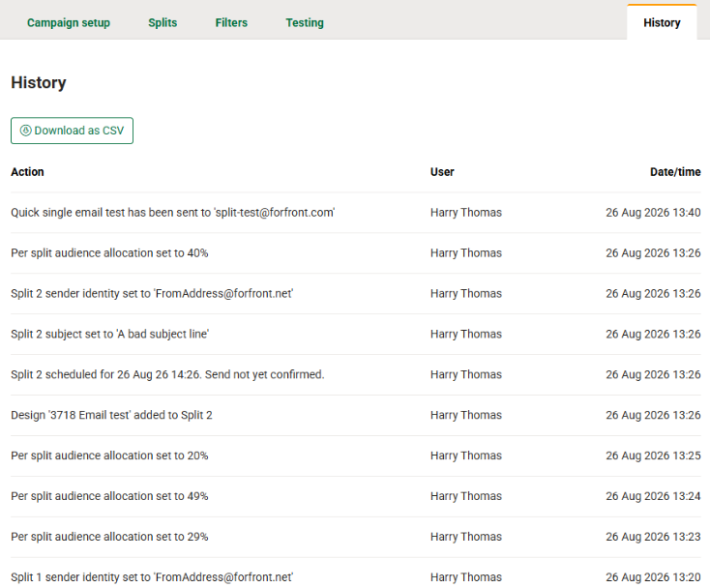710x588 pixels.
Task: Click the '26 Aug 2026 13:40' timestamp
Action: coord(653,213)
